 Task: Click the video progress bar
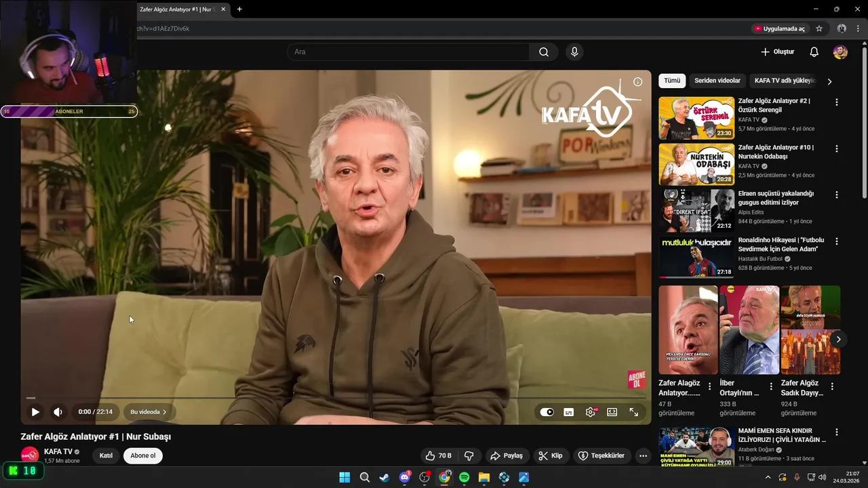click(336, 398)
